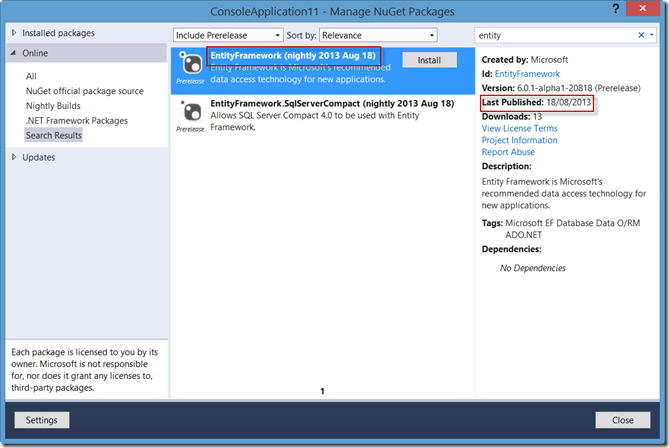Clear the search box with the X icon
Image resolution: width=669 pixels, height=448 pixels.
coord(641,35)
